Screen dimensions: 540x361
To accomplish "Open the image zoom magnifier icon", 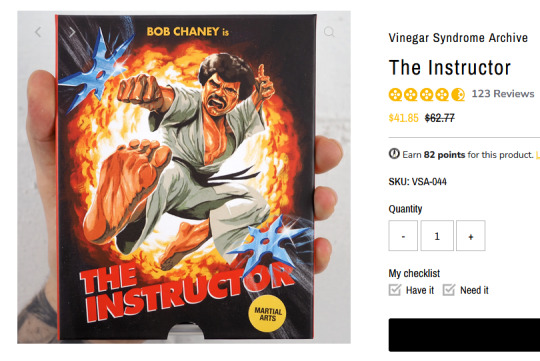I will tap(329, 32).
